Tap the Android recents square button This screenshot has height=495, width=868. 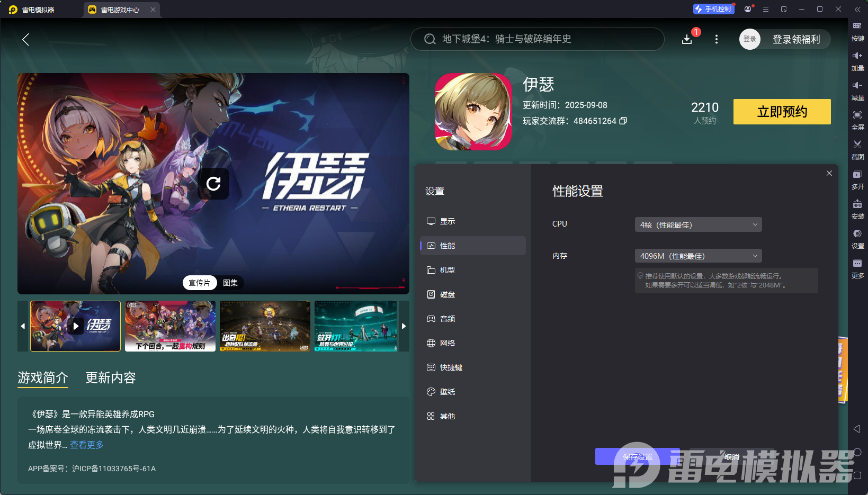(857, 475)
